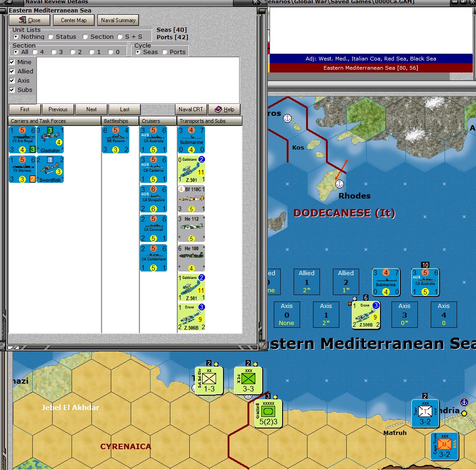Image resolution: width=476 pixels, height=470 pixels.
Task: Click the Center Map button
Action: pos(74,20)
